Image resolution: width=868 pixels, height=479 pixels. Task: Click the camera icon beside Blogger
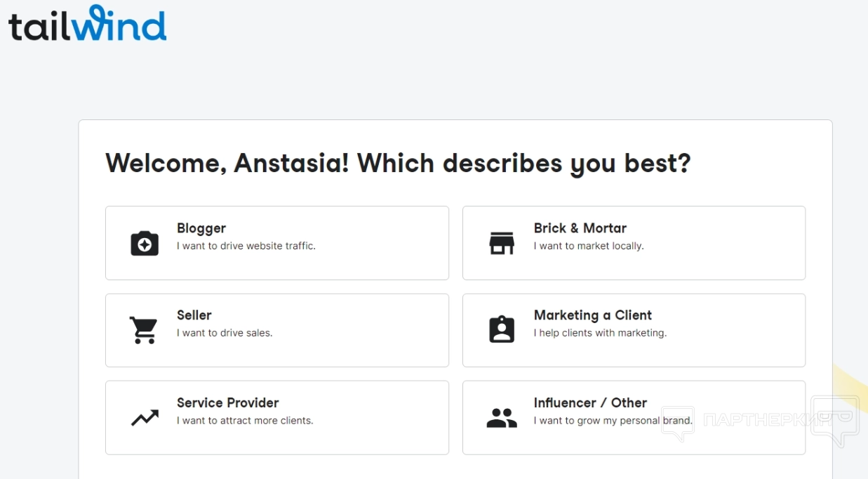point(145,243)
